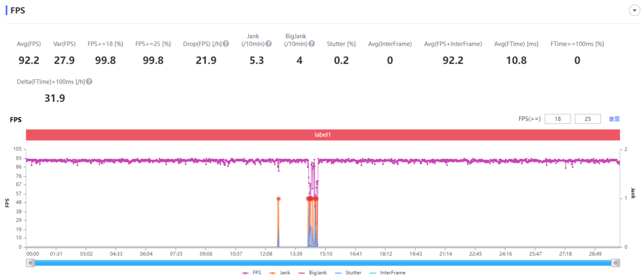Click the 重置 reset link
The image size is (644, 278).
614,119
